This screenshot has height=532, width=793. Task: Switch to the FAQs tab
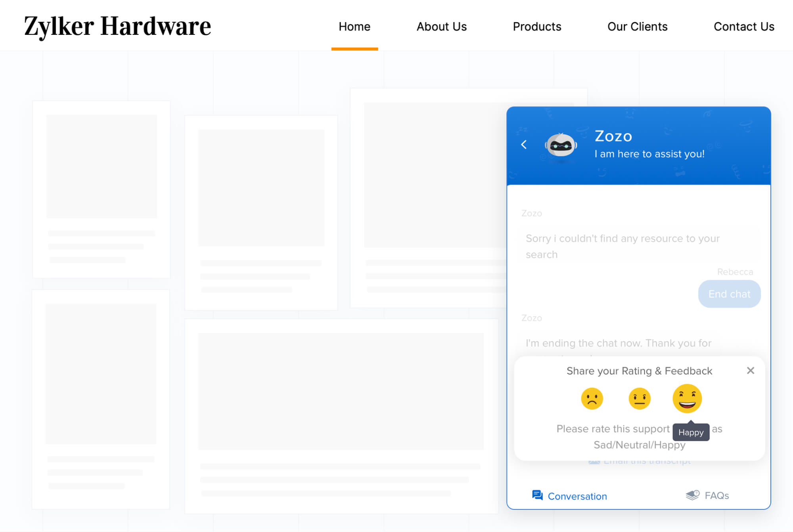716,496
